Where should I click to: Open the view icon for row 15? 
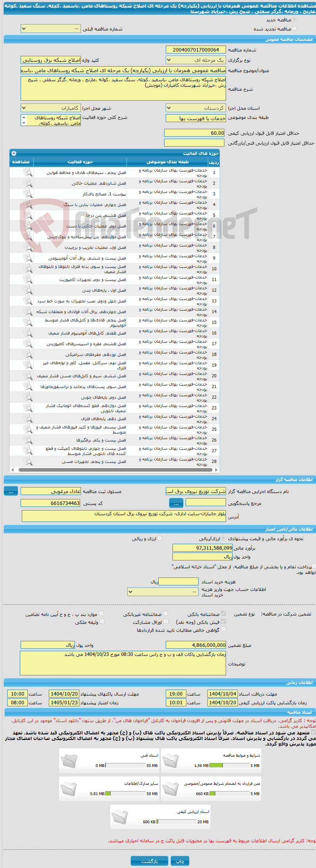tap(28, 322)
